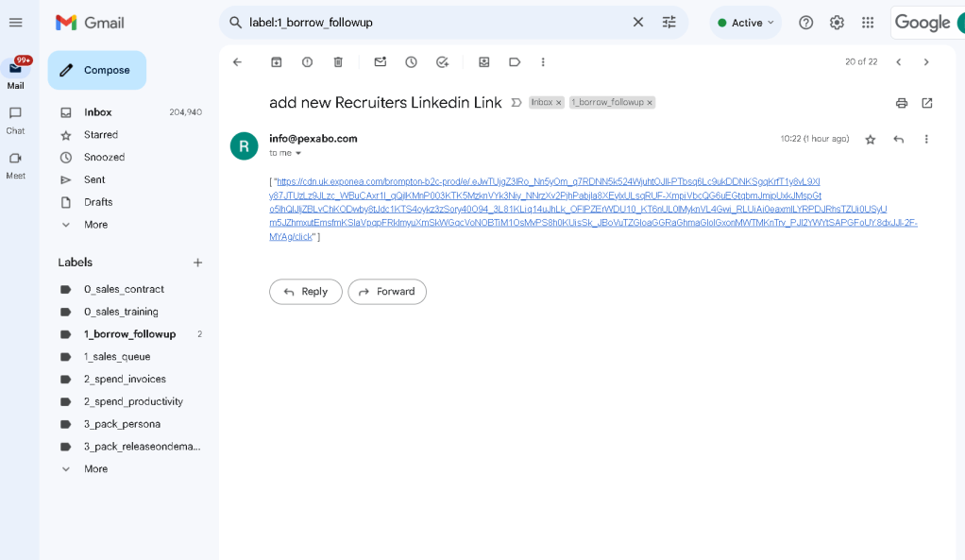Viewport: 965px width, 560px height.
Task: Print this email
Action: pos(902,103)
